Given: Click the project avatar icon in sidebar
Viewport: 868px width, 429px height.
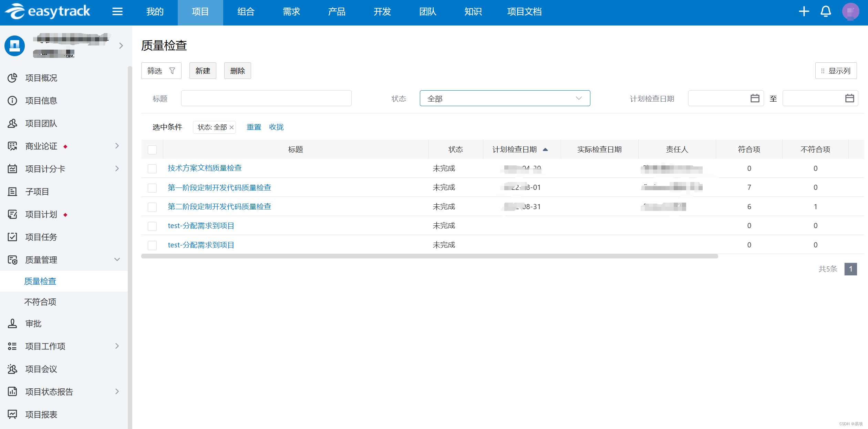Looking at the screenshot, I should click(14, 45).
